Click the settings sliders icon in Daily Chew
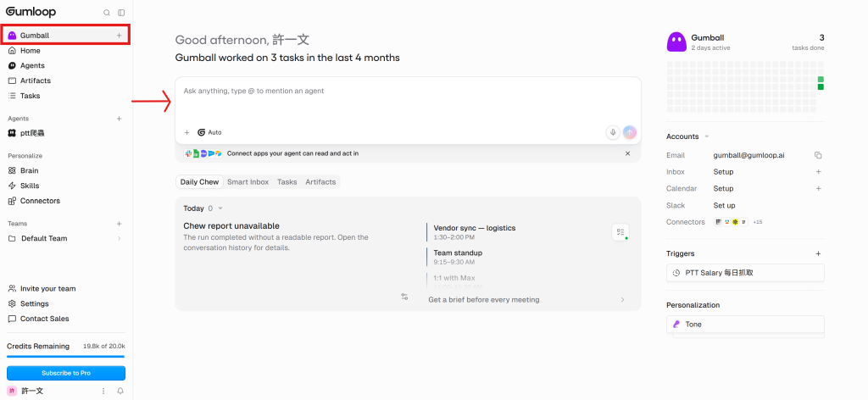Viewport: 868px width, 400px height. tap(404, 297)
